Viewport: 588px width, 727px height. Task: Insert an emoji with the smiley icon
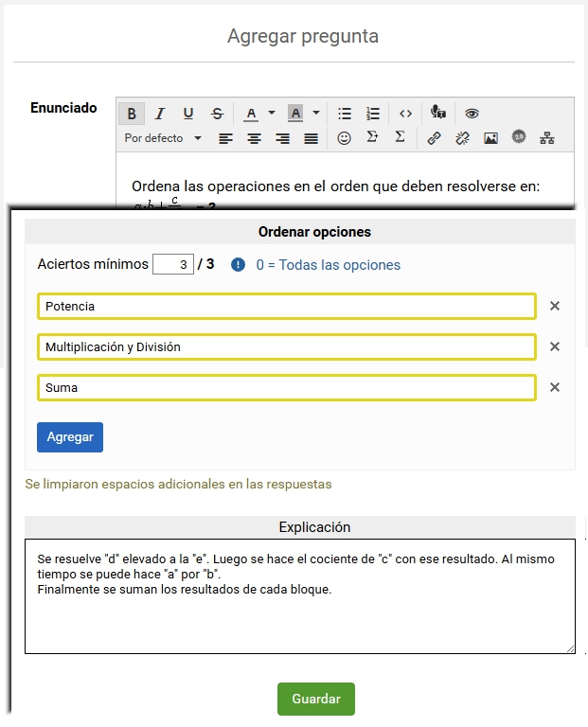pyautogui.click(x=345, y=138)
